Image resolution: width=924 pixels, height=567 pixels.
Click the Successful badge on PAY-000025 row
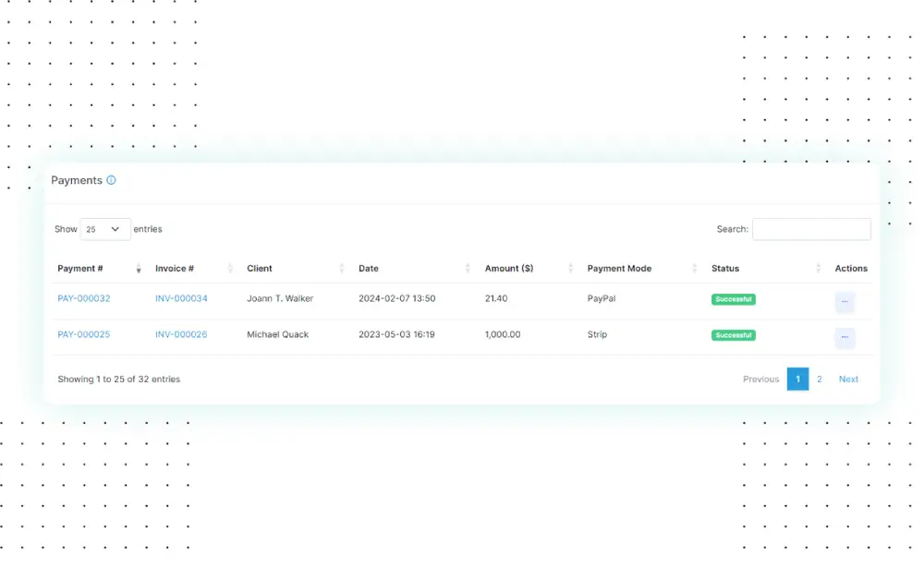[x=733, y=335]
